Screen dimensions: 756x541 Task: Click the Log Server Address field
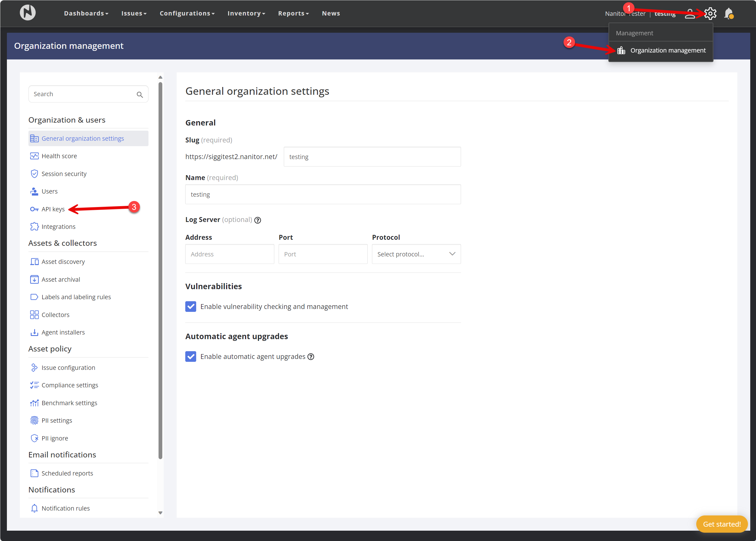230,254
